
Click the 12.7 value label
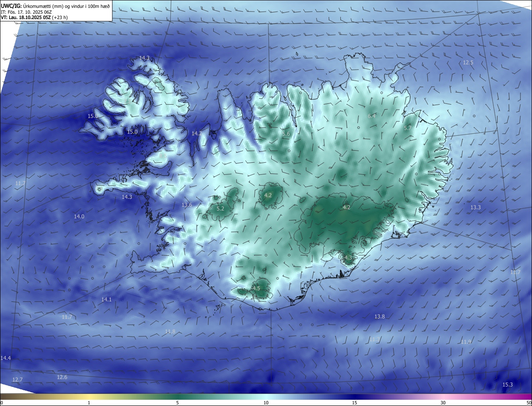[x=17, y=379]
